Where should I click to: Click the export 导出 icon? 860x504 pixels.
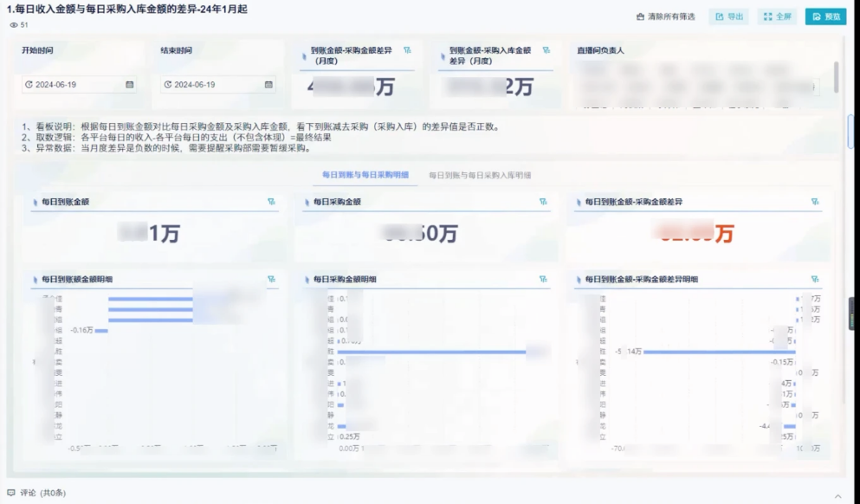point(719,16)
